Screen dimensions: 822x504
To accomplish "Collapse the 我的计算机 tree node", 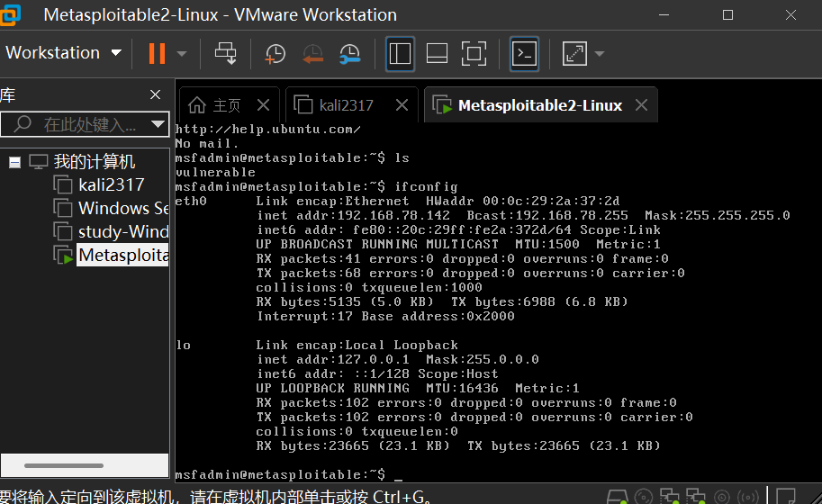I will point(14,162).
